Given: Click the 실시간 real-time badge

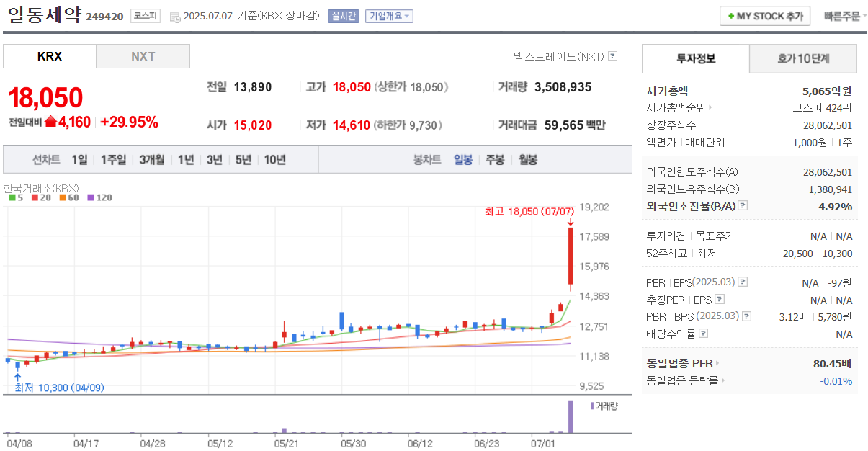Looking at the screenshot, I should (343, 16).
